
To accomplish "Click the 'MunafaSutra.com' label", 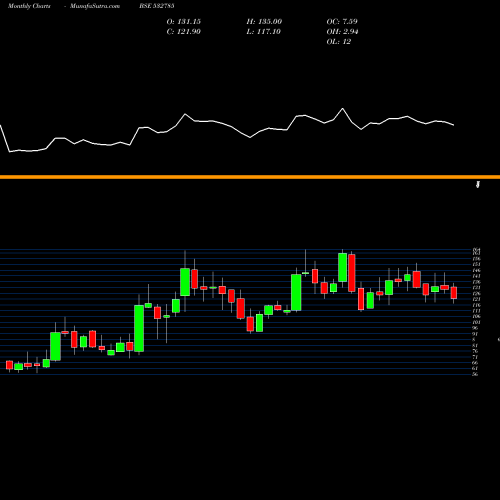I will click(95, 6).
